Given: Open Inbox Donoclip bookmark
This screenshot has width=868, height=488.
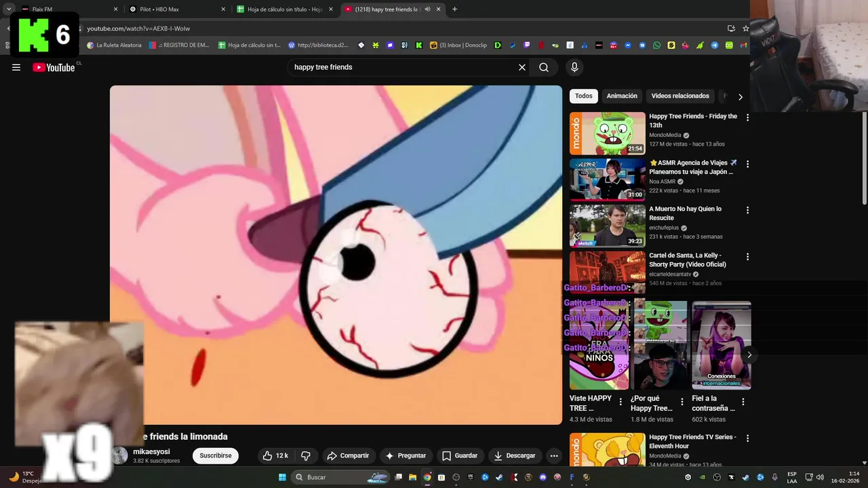Looking at the screenshot, I should 458,45.
